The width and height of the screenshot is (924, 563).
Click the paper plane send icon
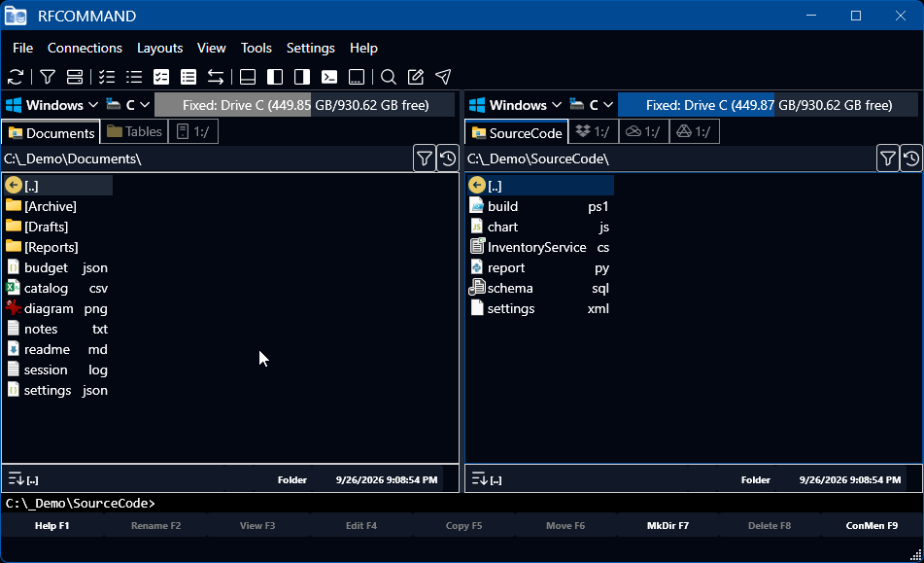443,77
